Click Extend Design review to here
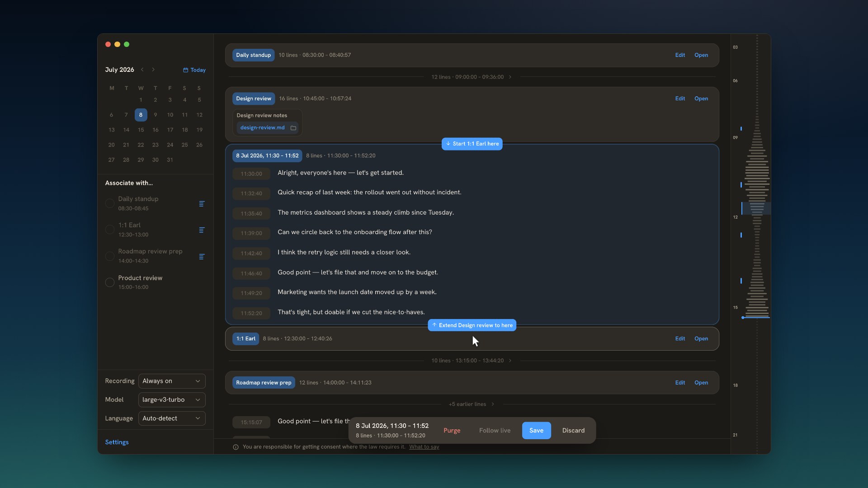 [472, 325]
